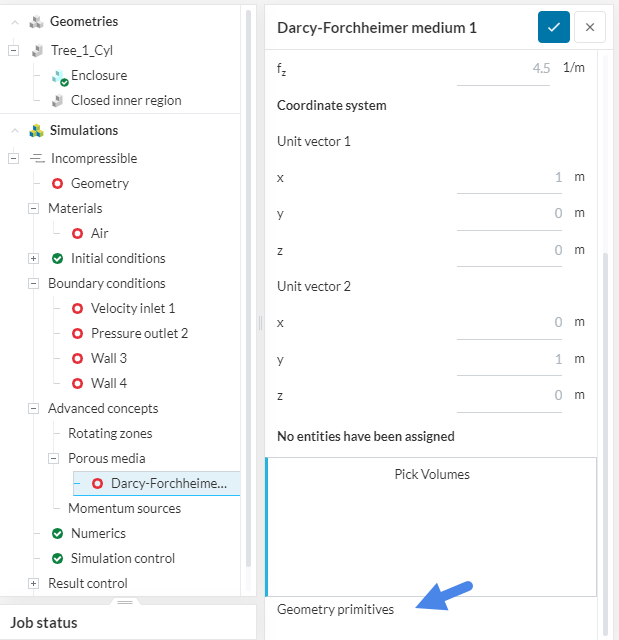619x640 pixels.
Task: Collapse the Porous media node
Action: (x=54, y=459)
